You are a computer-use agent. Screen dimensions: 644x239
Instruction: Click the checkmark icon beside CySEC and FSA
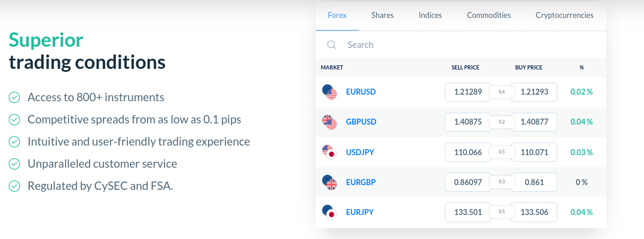coord(14,186)
